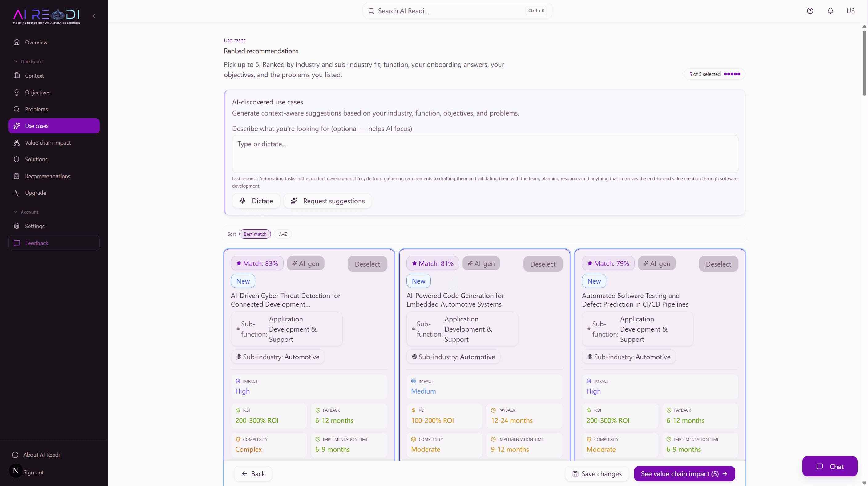
Task: Click the microphone icon on Dictate
Action: pyautogui.click(x=243, y=201)
